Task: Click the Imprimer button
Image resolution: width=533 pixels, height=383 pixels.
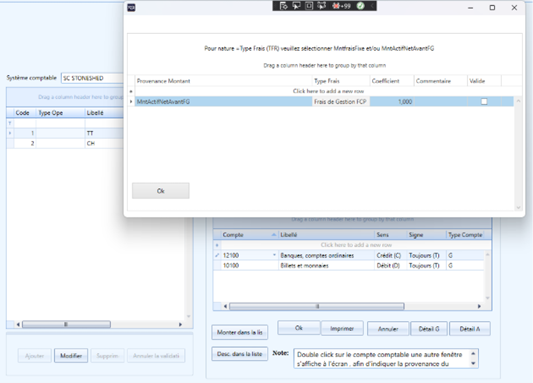Action: (x=342, y=328)
